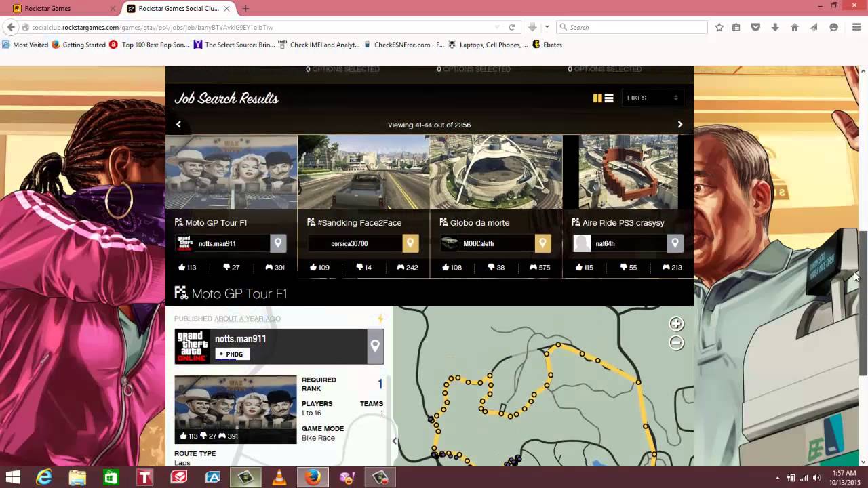
Task: Click the address bar URL
Action: (152, 27)
